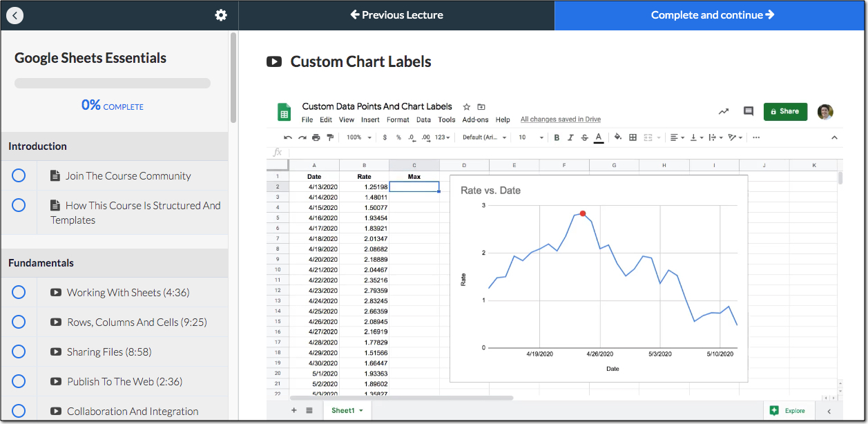Click the course progress bar
The width and height of the screenshot is (868, 424).
coord(113,83)
